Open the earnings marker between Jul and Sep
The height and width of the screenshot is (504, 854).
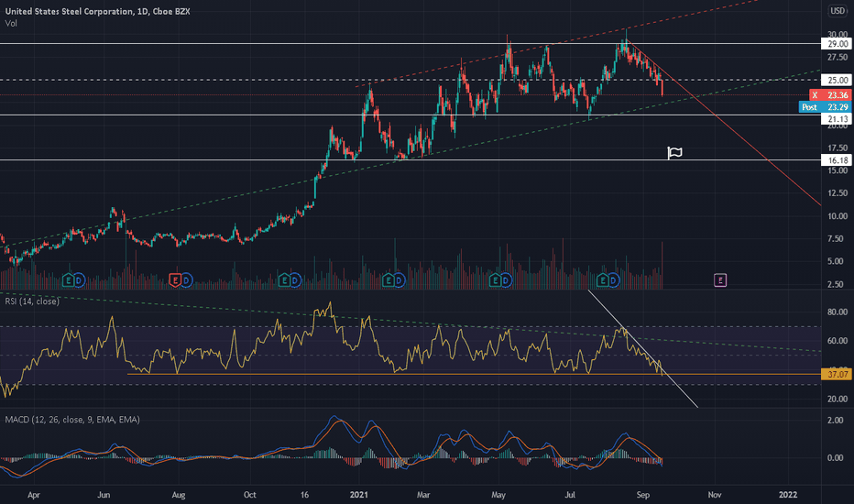pyautogui.click(x=602, y=280)
